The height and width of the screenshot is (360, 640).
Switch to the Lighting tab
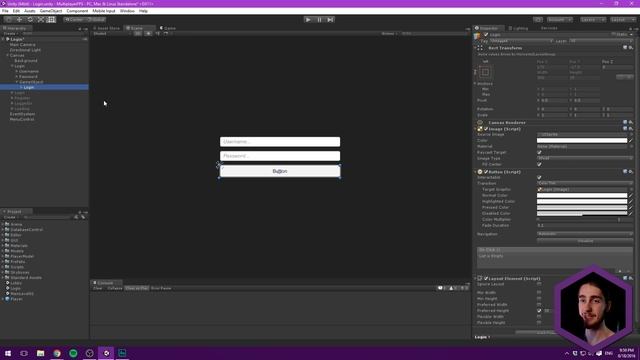[518, 28]
